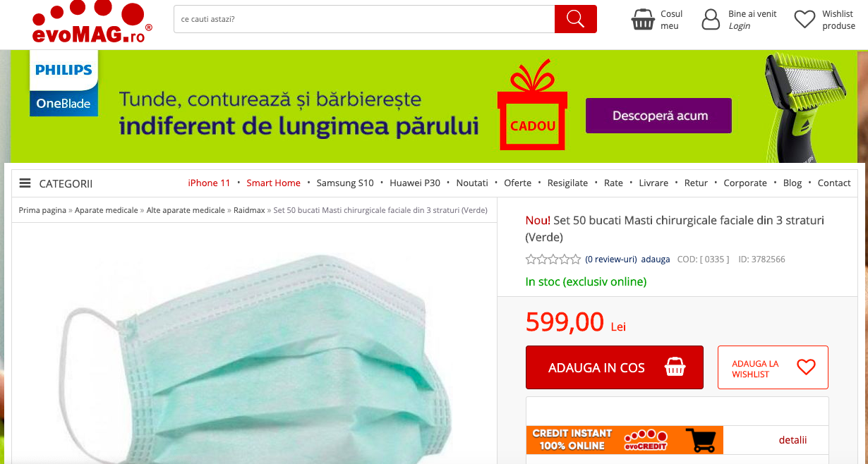Click the Aparate medicale breadcrumb link
The image size is (868, 464).
[107, 210]
